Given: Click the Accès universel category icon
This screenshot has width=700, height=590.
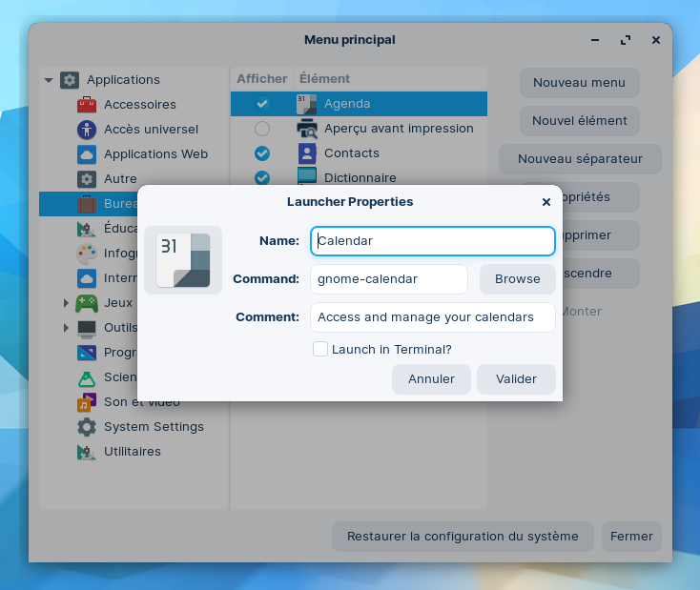Looking at the screenshot, I should click(87, 130).
